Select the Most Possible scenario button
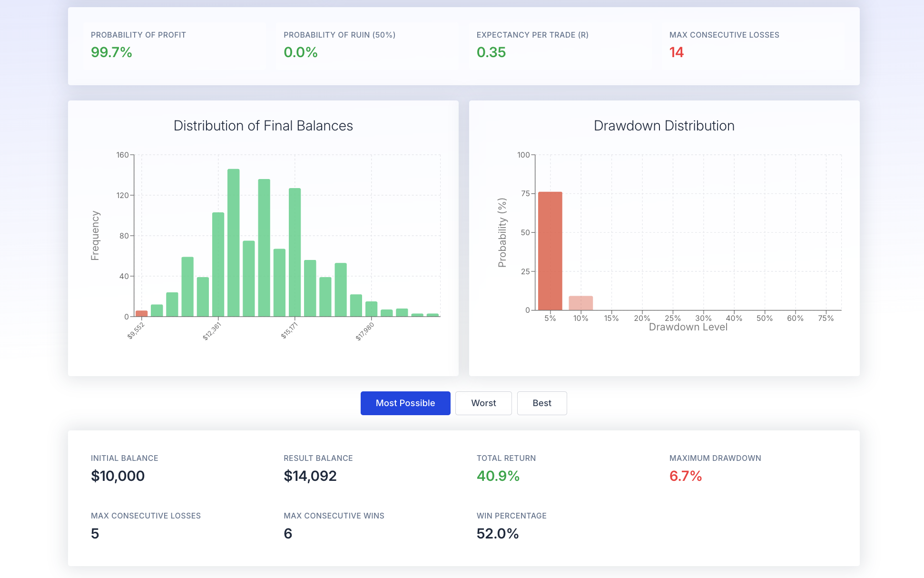This screenshot has height=578, width=924. click(x=405, y=403)
